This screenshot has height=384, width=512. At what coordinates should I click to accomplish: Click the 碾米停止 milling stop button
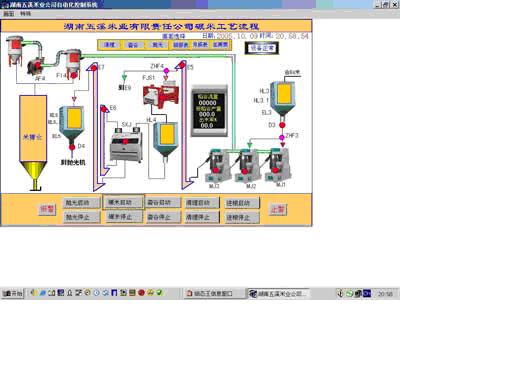[x=123, y=217]
